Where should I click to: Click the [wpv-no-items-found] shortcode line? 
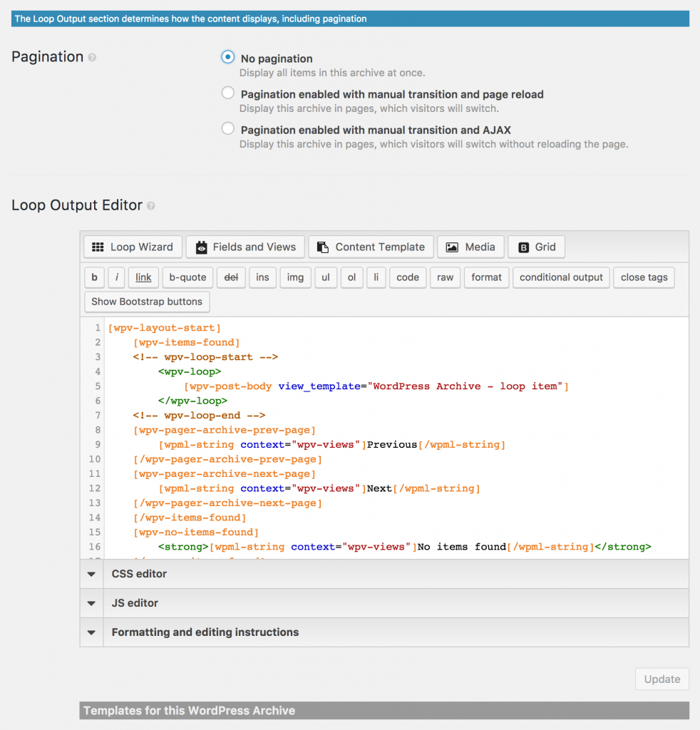(196, 532)
